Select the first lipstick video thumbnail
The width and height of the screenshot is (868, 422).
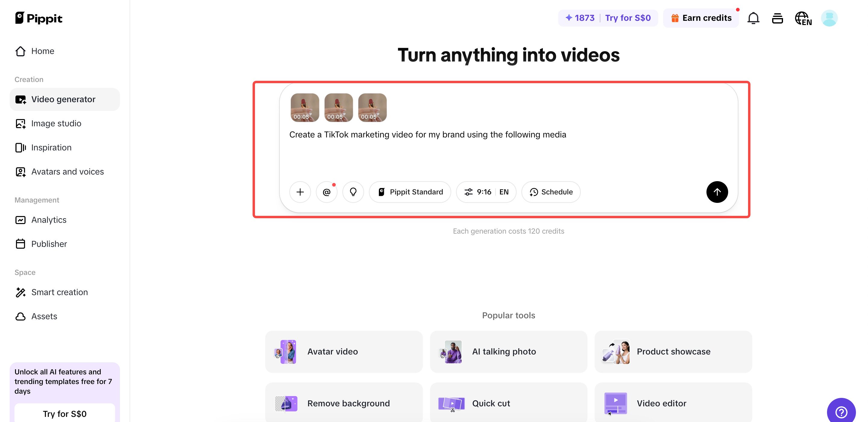point(305,108)
